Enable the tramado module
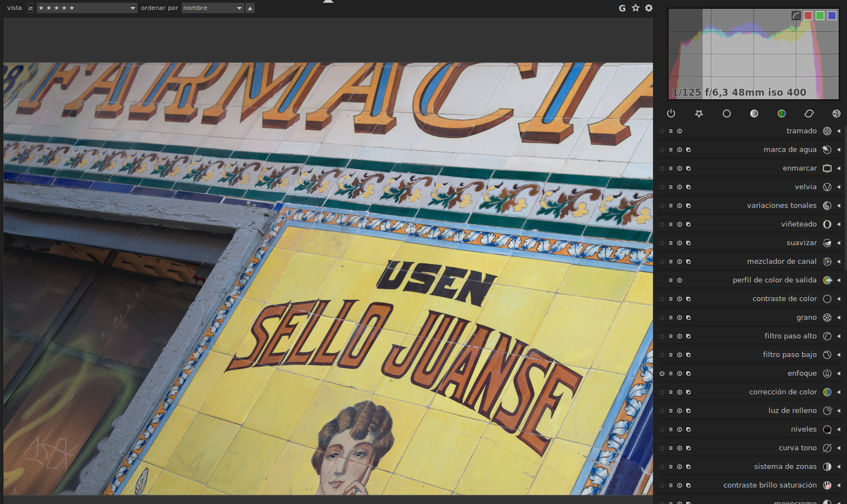Screen dimensions: 847x504 (662, 131)
